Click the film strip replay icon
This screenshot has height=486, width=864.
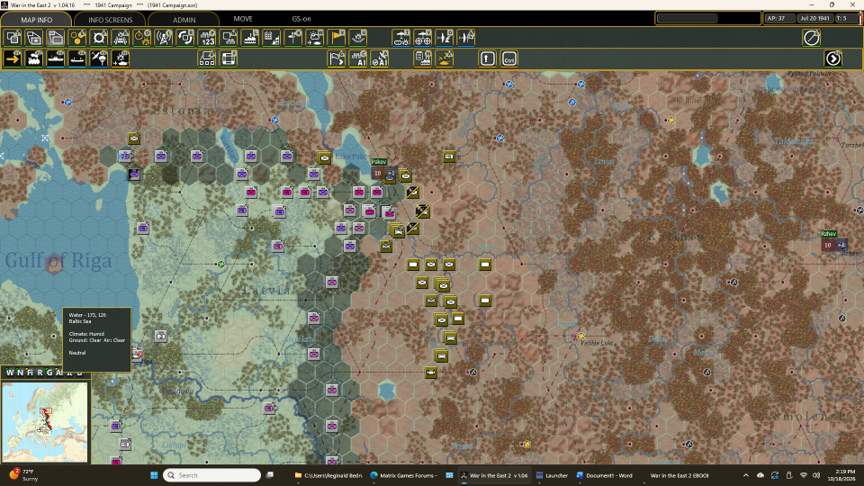click(x=229, y=58)
